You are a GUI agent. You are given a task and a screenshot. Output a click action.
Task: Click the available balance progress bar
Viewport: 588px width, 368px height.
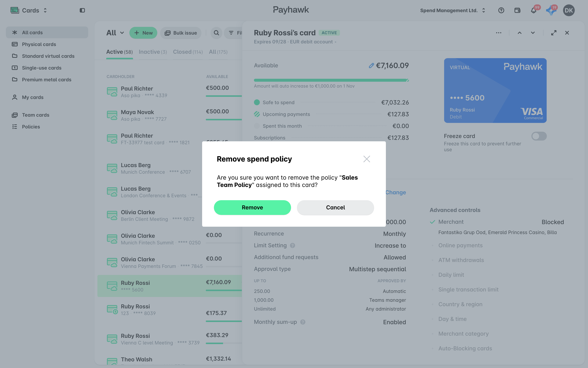[331, 80]
